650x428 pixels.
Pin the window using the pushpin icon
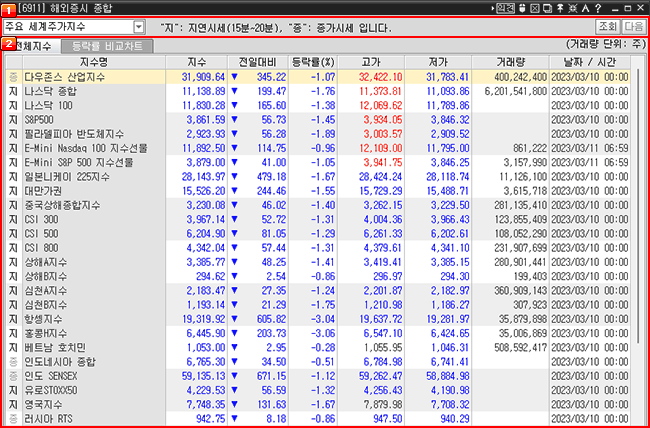coord(560,8)
